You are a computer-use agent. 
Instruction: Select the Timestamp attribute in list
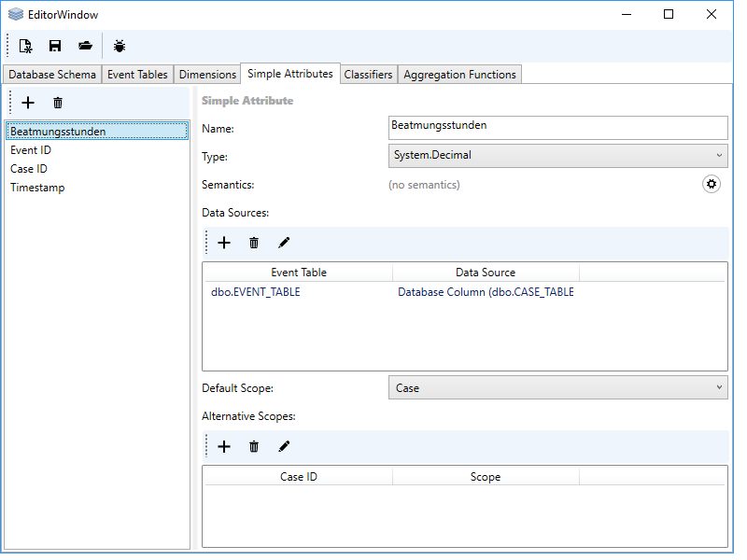pos(37,188)
